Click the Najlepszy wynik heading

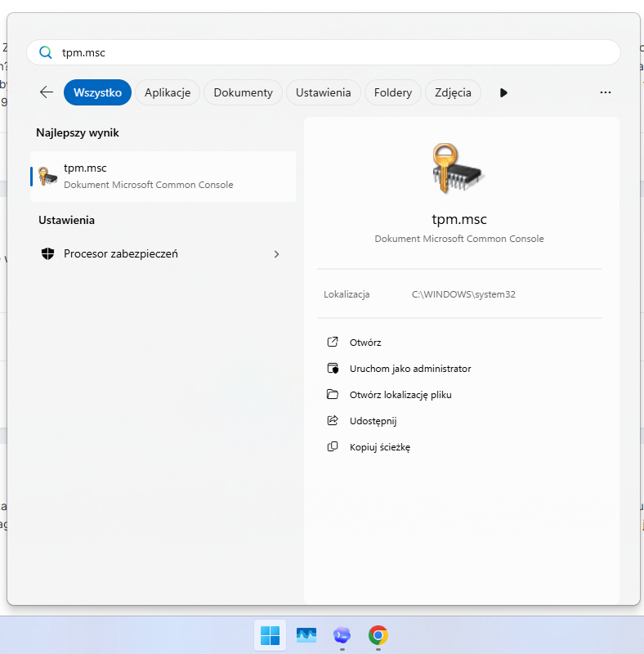[78, 132]
